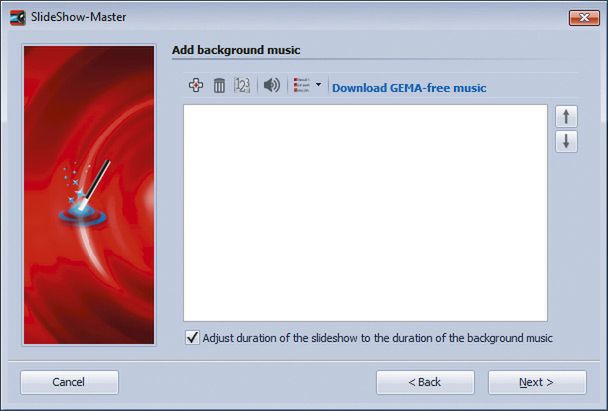Move selected track up with arrow
The height and width of the screenshot is (411, 608).
click(x=566, y=116)
